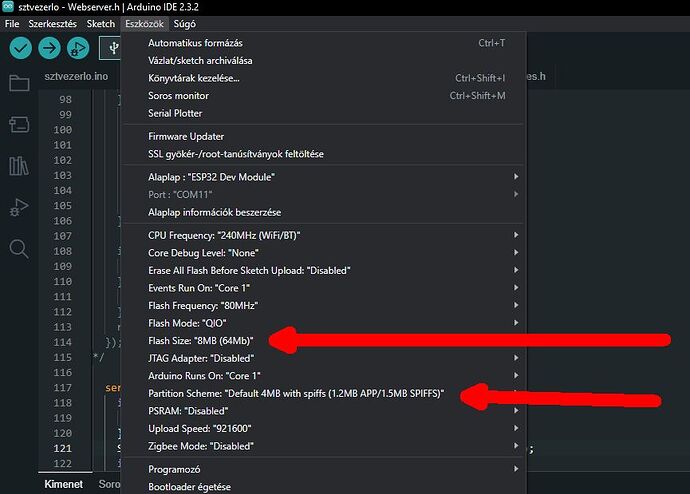The width and height of the screenshot is (690, 494).
Task: Click line number 121 in gutter
Action: click(x=62, y=448)
